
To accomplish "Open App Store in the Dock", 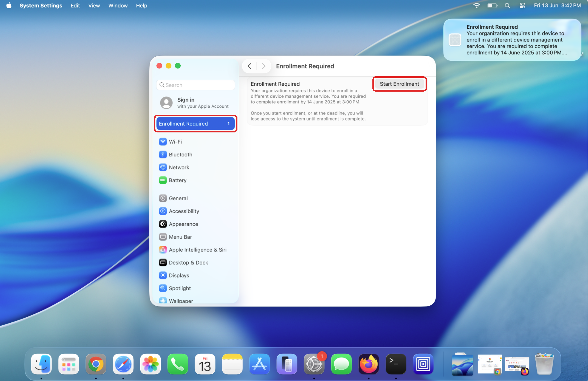I will point(260,364).
